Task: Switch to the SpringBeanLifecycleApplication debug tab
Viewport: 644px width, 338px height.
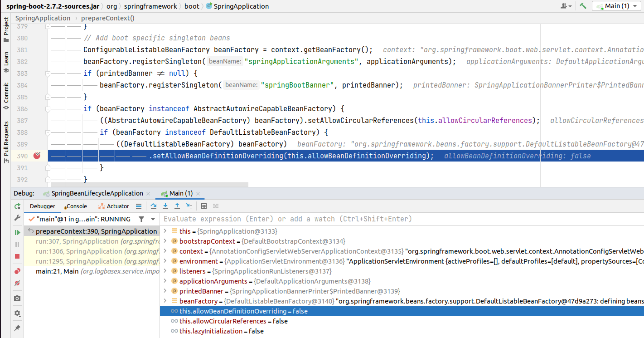Action: (x=97, y=193)
